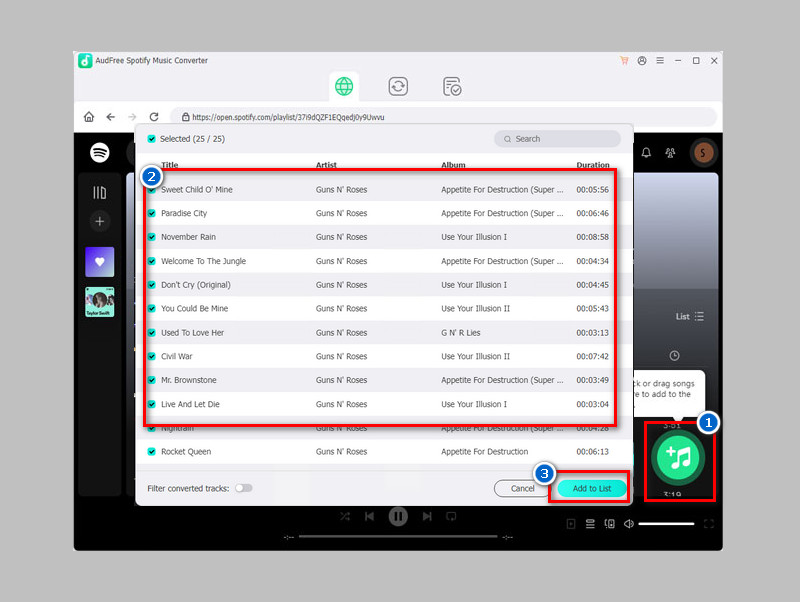Viewport: 800px width, 602px height.
Task: Enter full screen mode icon
Action: click(709, 524)
